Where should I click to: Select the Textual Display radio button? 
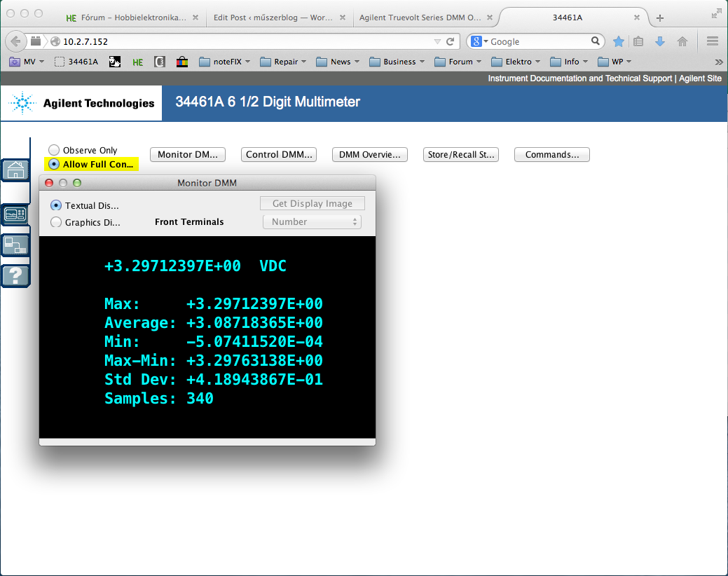(56, 205)
